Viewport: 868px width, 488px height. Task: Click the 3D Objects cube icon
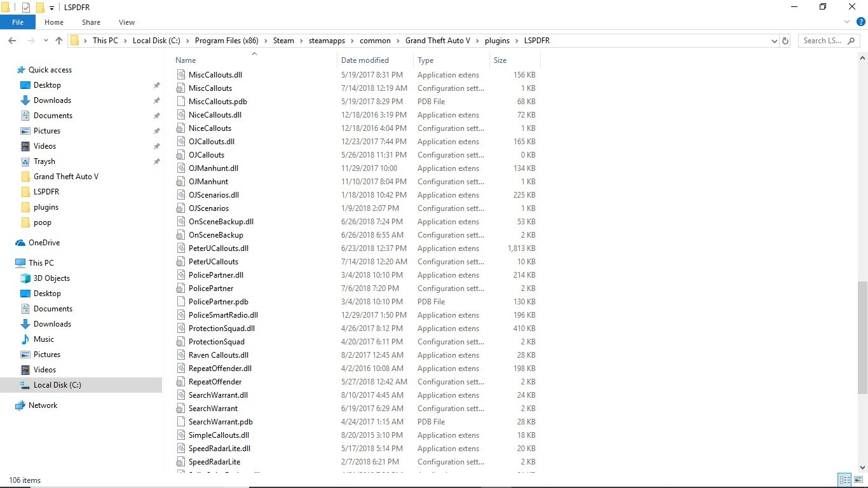point(25,278)
